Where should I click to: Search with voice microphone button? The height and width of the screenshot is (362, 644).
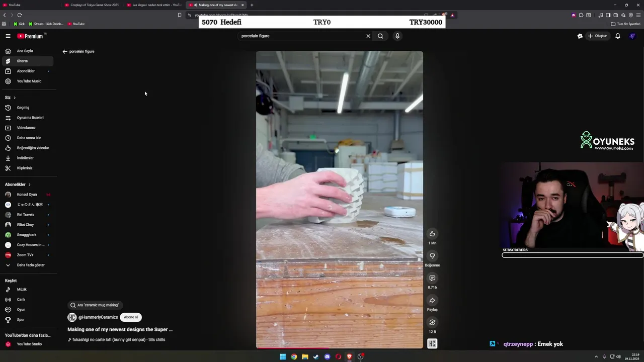click(397, 36)
